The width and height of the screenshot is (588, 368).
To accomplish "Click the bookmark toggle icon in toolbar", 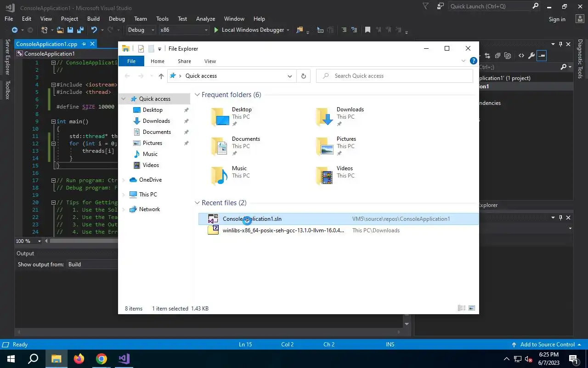I will point(367,30).
